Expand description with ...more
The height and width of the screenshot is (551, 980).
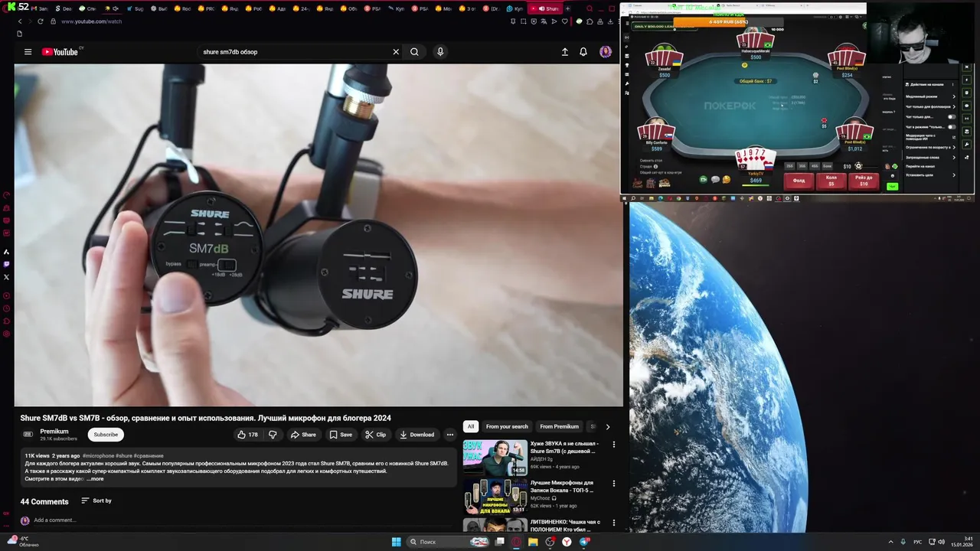click(x=95, y=479)
